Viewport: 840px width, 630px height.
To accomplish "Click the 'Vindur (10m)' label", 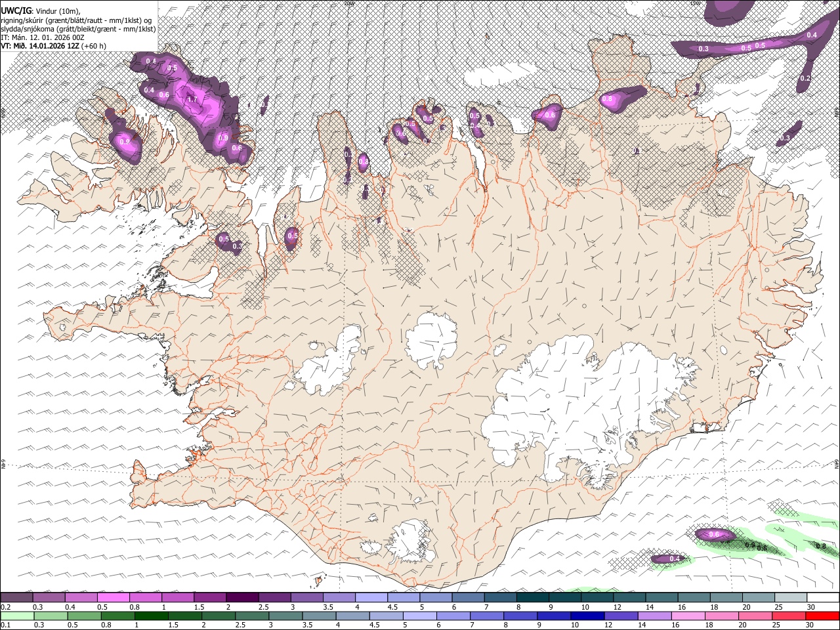I will tap(56, 11).
